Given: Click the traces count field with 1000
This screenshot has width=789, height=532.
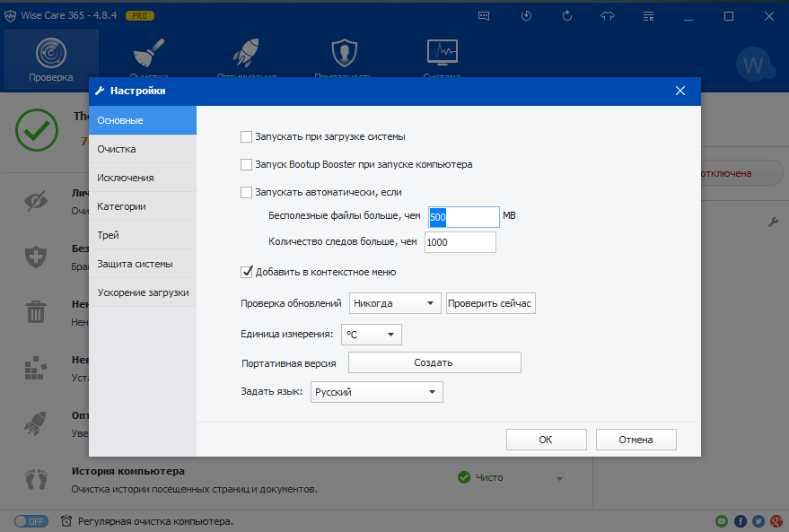Looking at the screenshot, I should tap(460, 242).
